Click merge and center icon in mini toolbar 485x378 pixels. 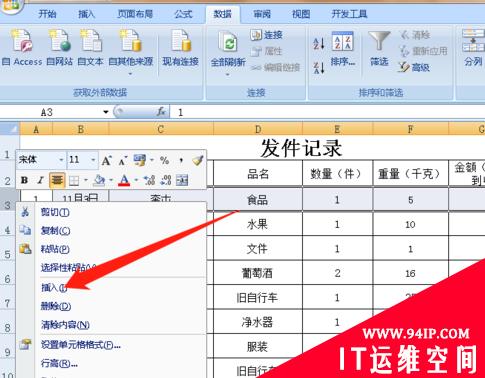click(x=182, y=180)
